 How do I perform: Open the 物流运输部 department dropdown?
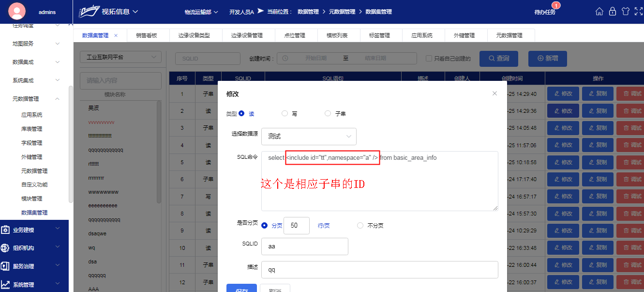click(x=201, y=12)
